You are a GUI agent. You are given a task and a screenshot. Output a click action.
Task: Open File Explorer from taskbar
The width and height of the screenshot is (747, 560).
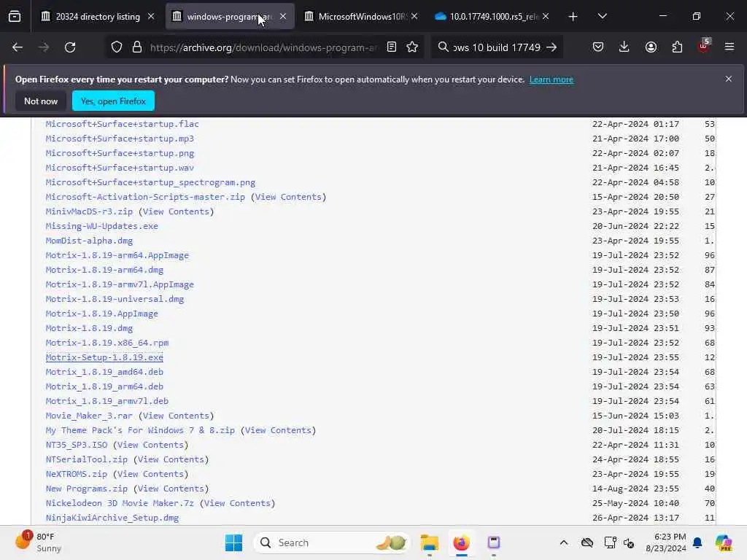pyautogui.click(x=429, y=542)
